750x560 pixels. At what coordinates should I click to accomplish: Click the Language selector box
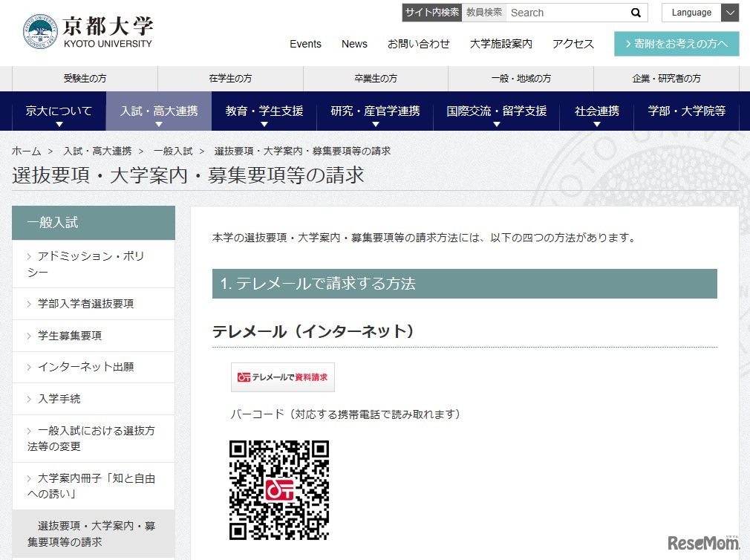[700, 13]
